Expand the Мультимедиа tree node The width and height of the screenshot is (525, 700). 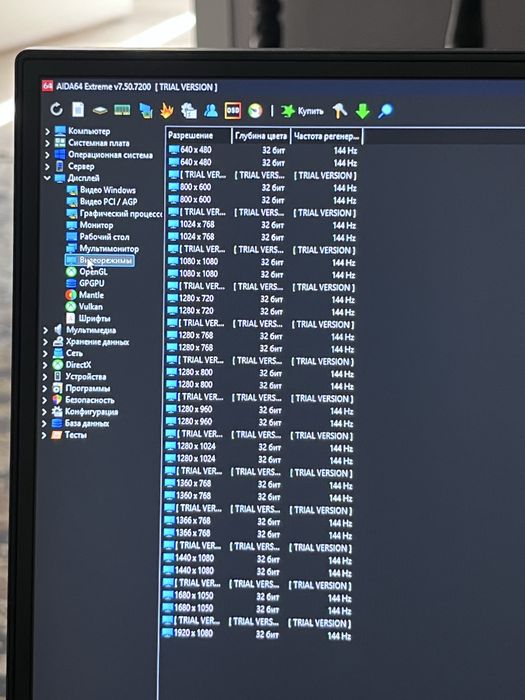tap(45, 330)
